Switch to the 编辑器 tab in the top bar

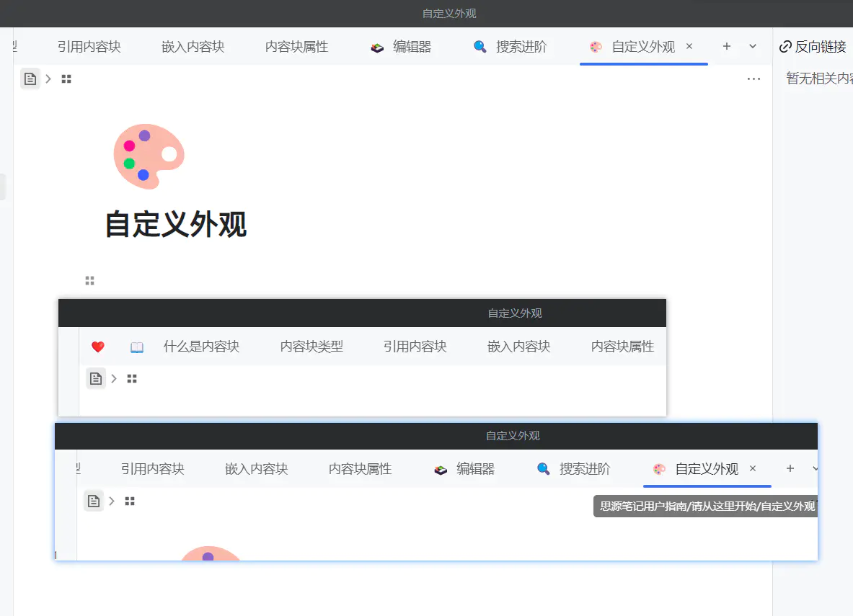(401, 47)
